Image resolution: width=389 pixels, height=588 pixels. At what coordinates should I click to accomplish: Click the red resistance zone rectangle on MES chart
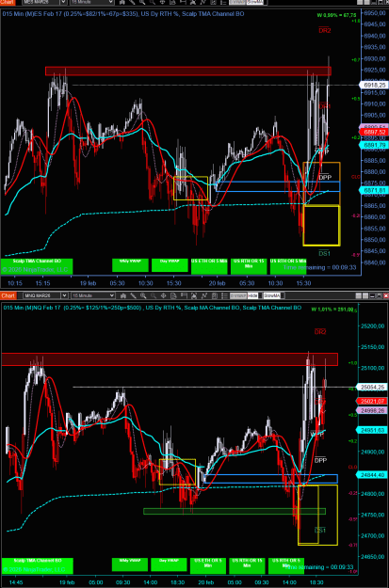(x=188, y=71)
